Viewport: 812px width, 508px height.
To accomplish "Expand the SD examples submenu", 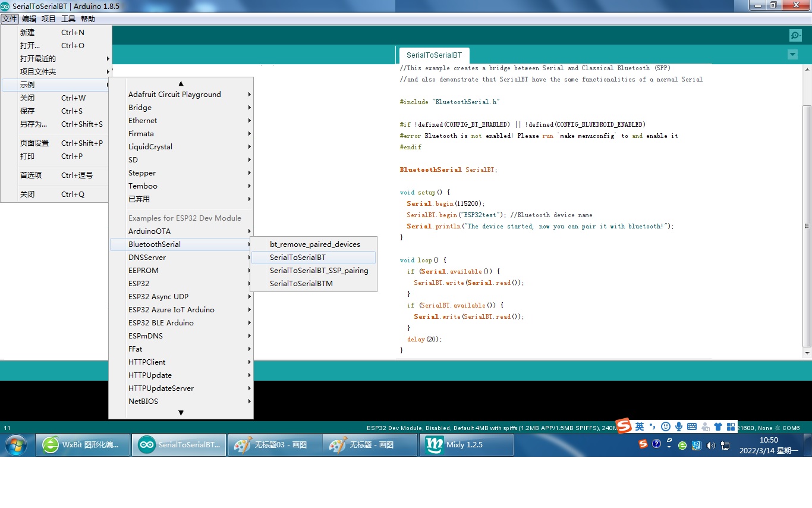I will click(181, 160).
